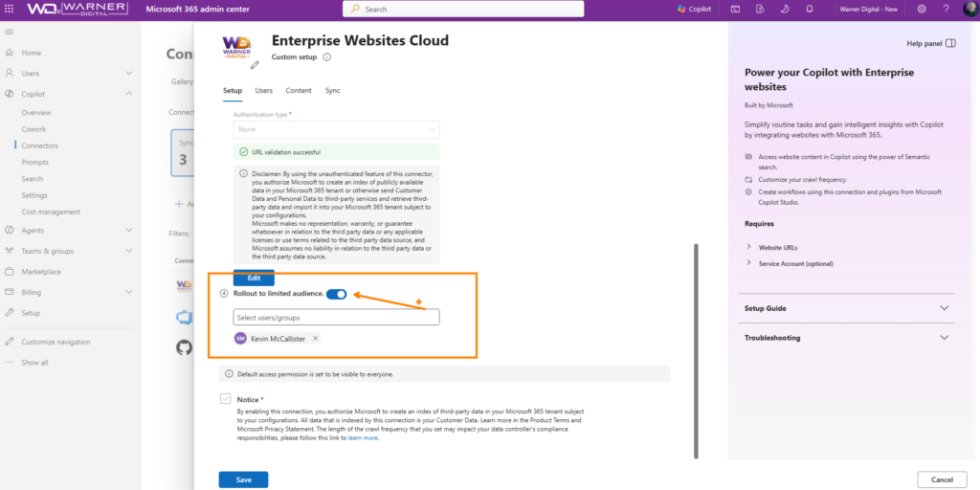The width and height of the screenshot is (980, 490).
Task: Expand Billing section chevron
Action: tap(129, 292)
